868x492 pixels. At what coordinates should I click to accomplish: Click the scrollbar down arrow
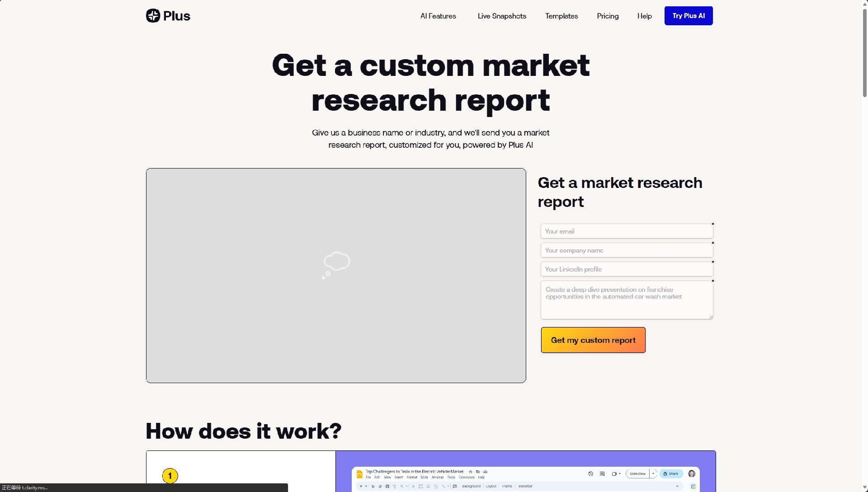(x=864, y=488)
